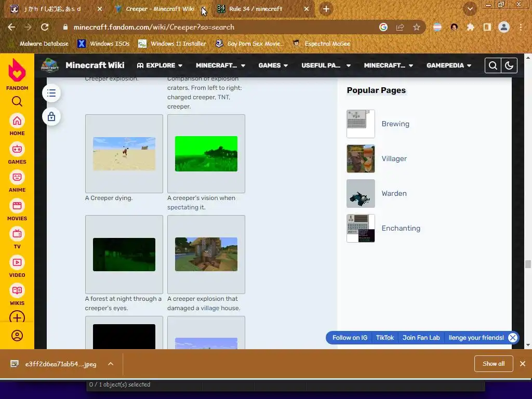Close the first browser tab
The image size is (532, 399).
100,9
